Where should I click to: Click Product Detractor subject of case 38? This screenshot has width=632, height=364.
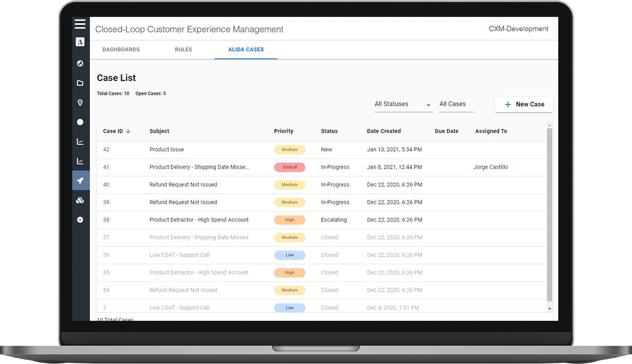(199, 220)
